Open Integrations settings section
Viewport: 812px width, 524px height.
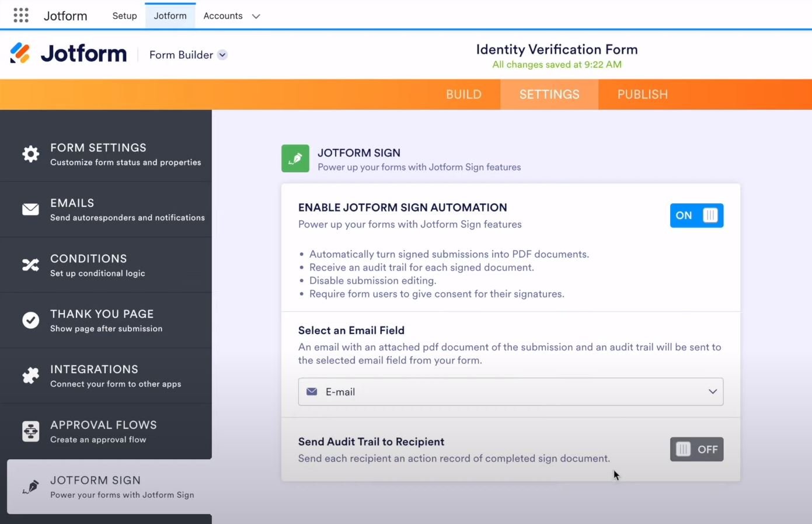[x=106, y=376]
